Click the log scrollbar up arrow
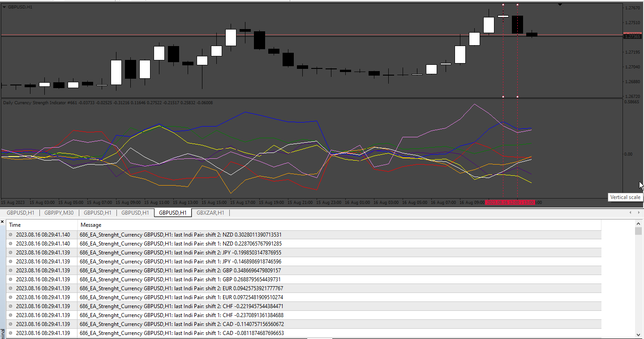Image resolution: width=644 pixels, height=339 pixels. 638,223
